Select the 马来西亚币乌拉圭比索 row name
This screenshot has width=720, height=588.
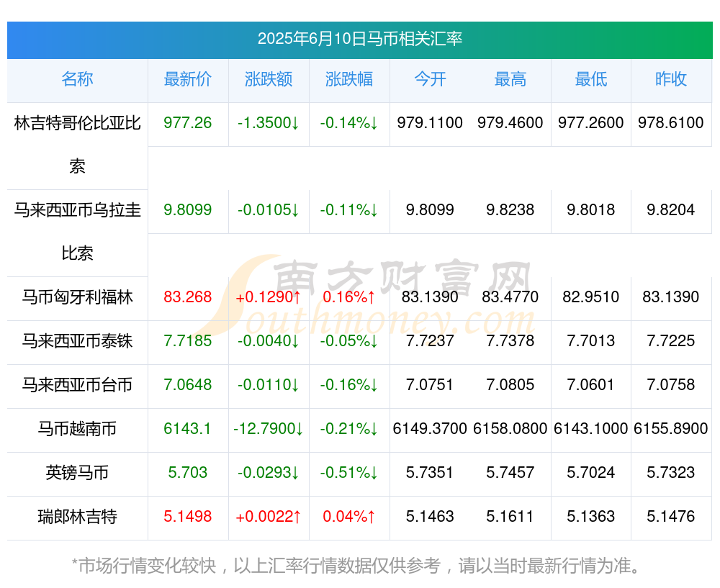(77, 232)
